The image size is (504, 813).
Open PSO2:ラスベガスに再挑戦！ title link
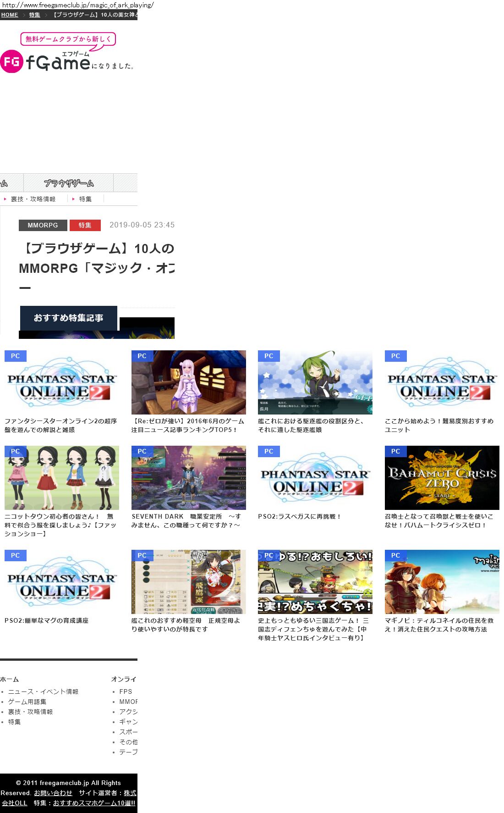point(300,516)
